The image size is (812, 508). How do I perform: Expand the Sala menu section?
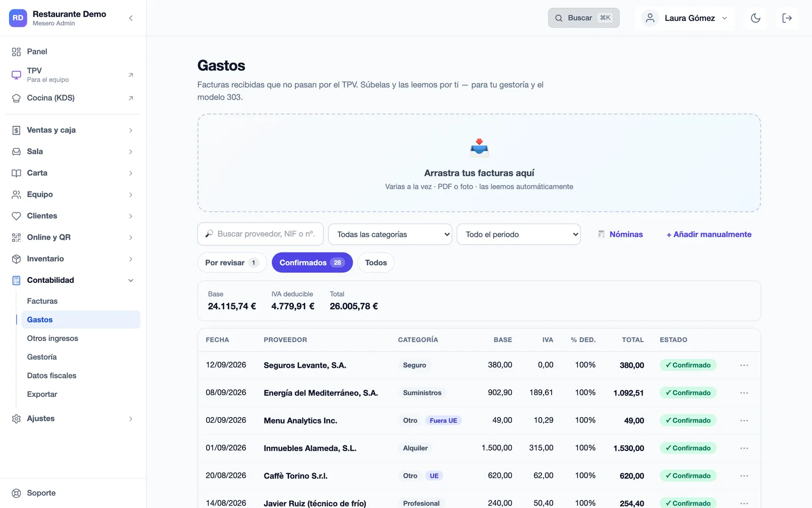pyautogui.click(x=73, y=152)
